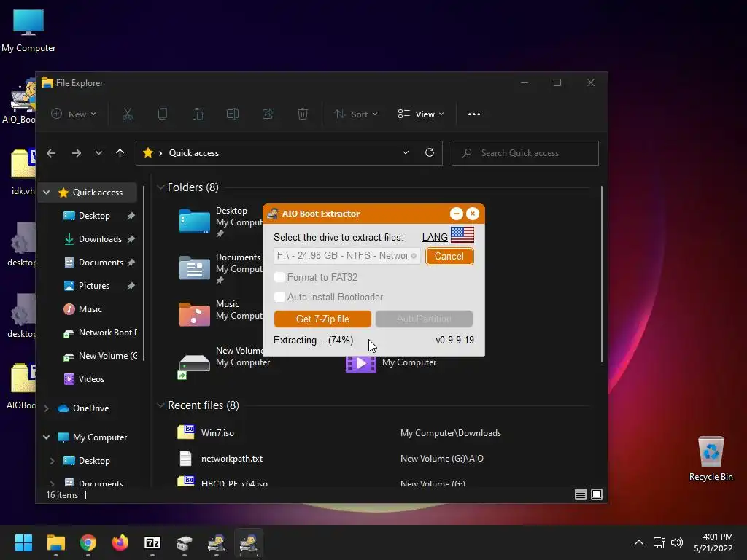Click the Cancel button in AIO Boot Extractor
The image size is (747, 560).
(449, 256)
